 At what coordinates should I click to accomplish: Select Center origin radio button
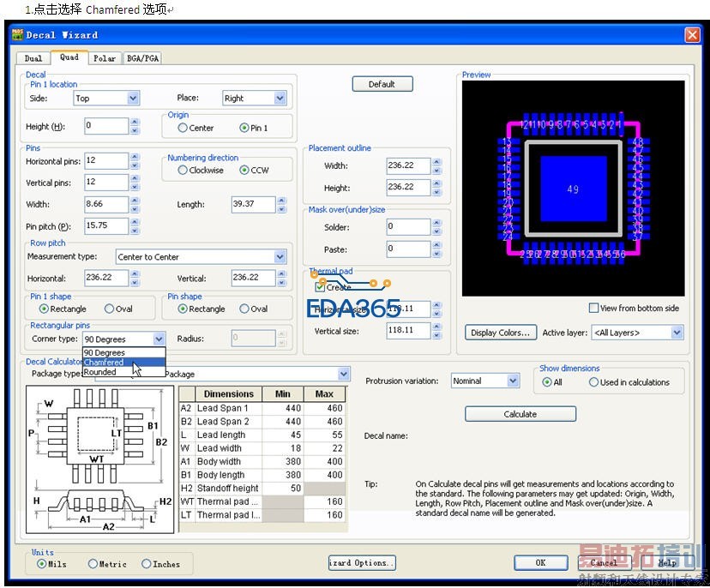click(183, 128)
